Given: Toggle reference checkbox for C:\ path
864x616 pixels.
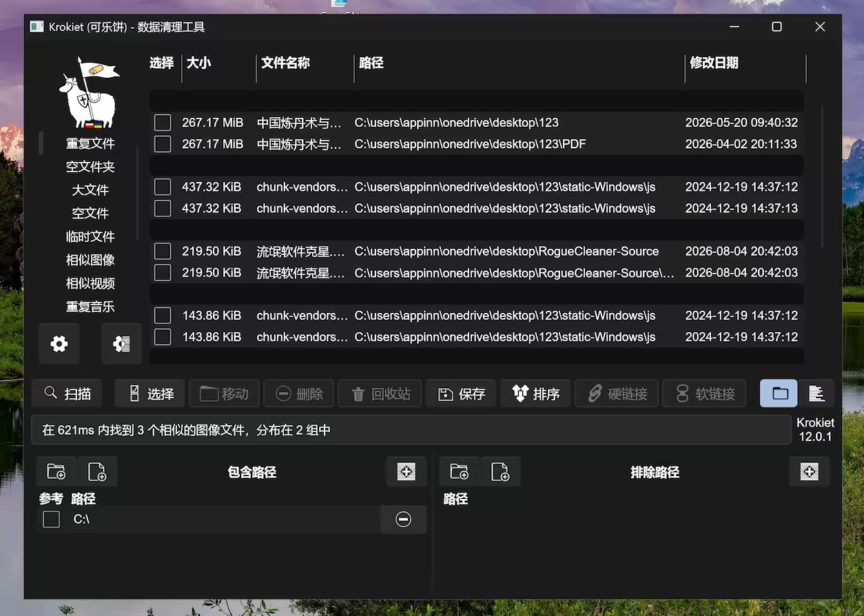Looking at the screenshot, I should coord(51,520).
